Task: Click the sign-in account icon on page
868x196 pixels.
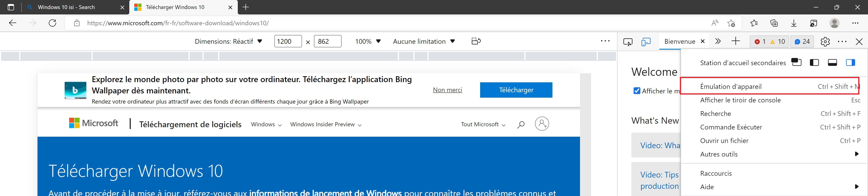Action: pos(542,124)
